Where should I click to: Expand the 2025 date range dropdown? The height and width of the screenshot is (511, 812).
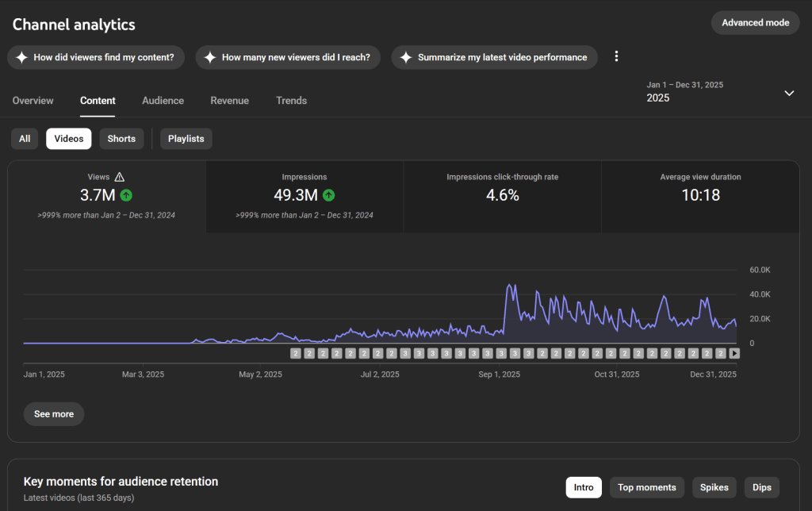tap(789, 93)
